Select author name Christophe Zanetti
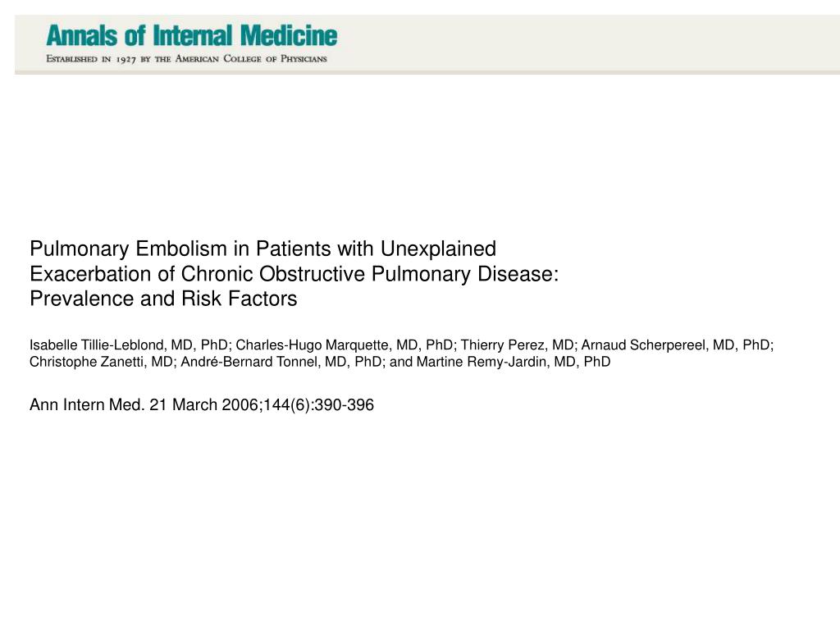 point(86,362)
